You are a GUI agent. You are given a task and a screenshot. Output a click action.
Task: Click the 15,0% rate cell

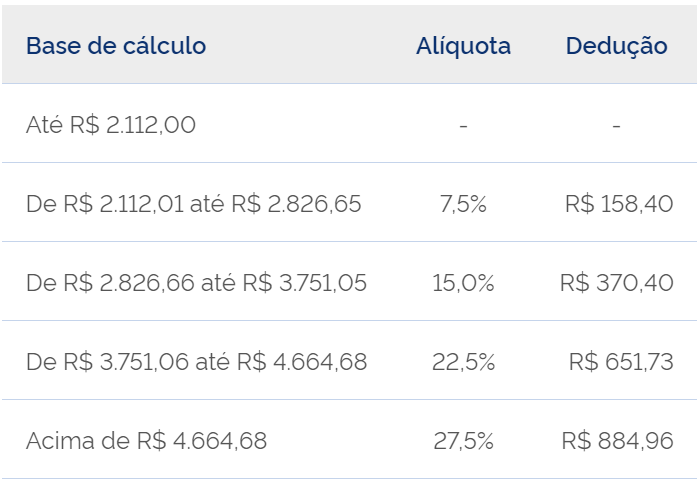point(463,283)
